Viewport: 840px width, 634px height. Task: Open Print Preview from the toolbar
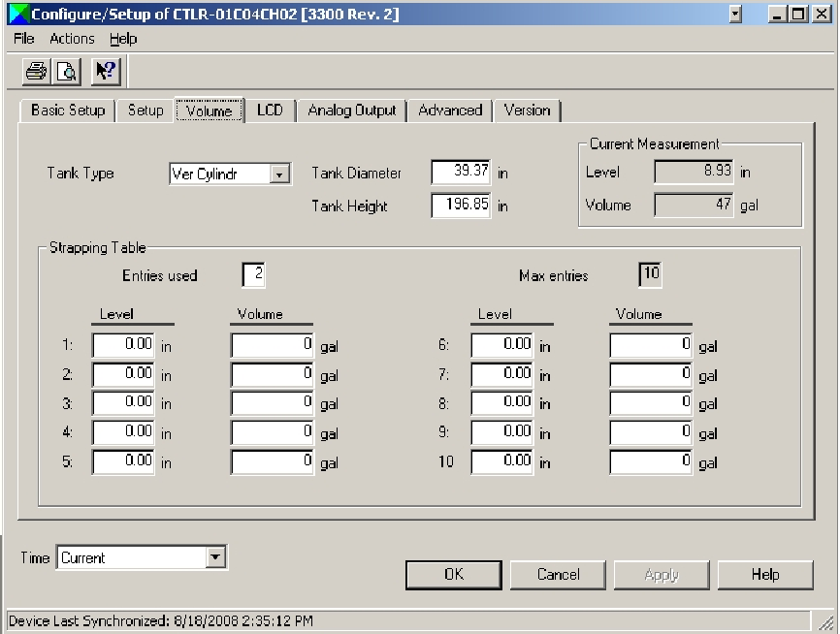(x=67, y=71)
